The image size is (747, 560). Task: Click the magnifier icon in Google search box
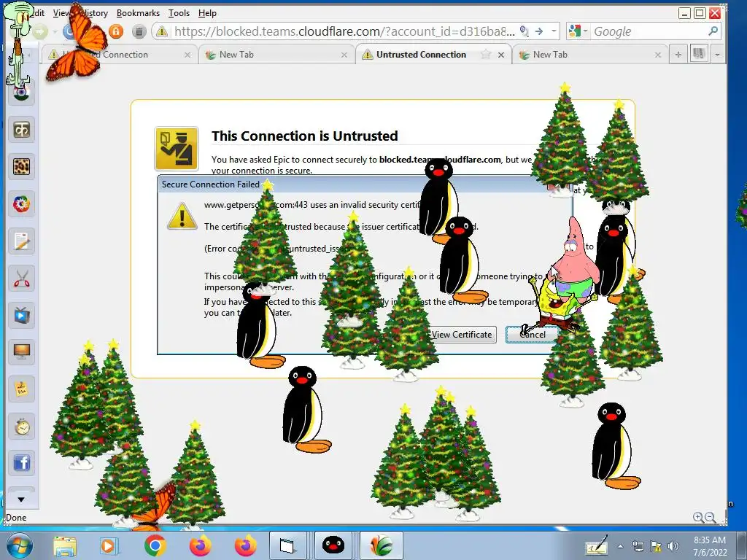pyautogui.click(x=713, y=31)
